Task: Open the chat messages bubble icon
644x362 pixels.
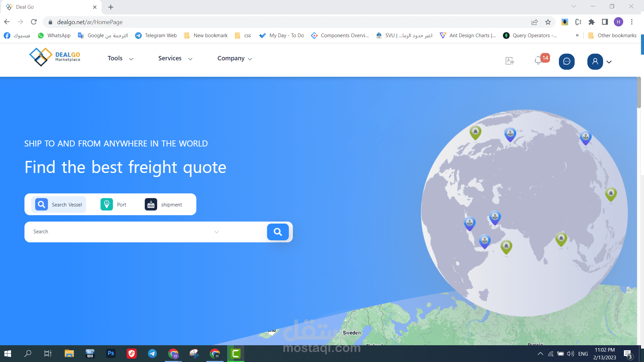Action: (x=567, y=62)
